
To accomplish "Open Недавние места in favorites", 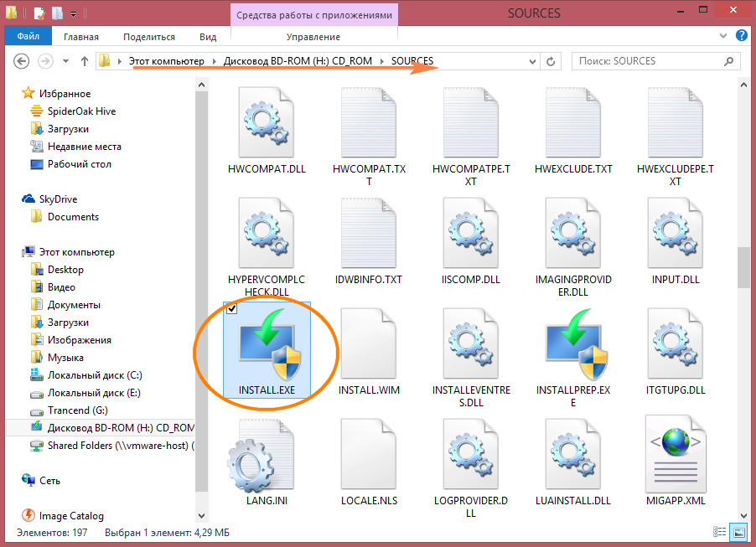I will point(75,147).
